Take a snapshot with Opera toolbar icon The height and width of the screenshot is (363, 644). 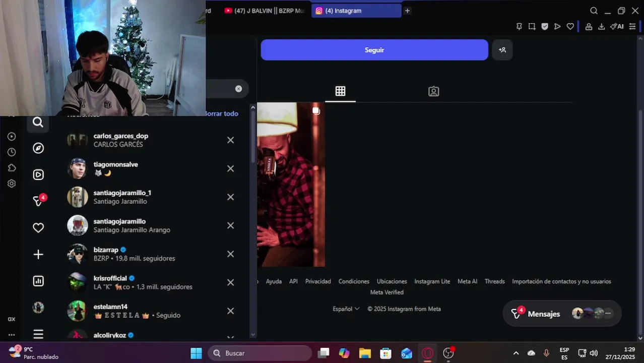[532, 27]
